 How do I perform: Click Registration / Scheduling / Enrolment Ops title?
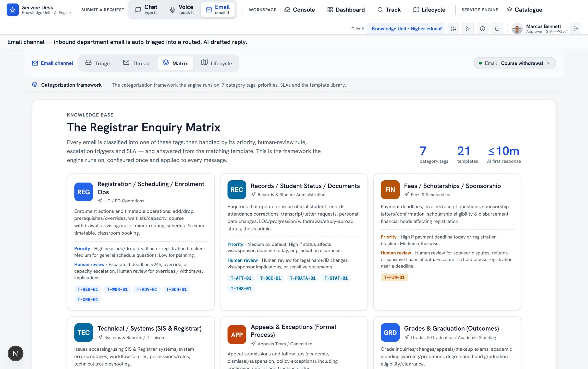point(151,188)
